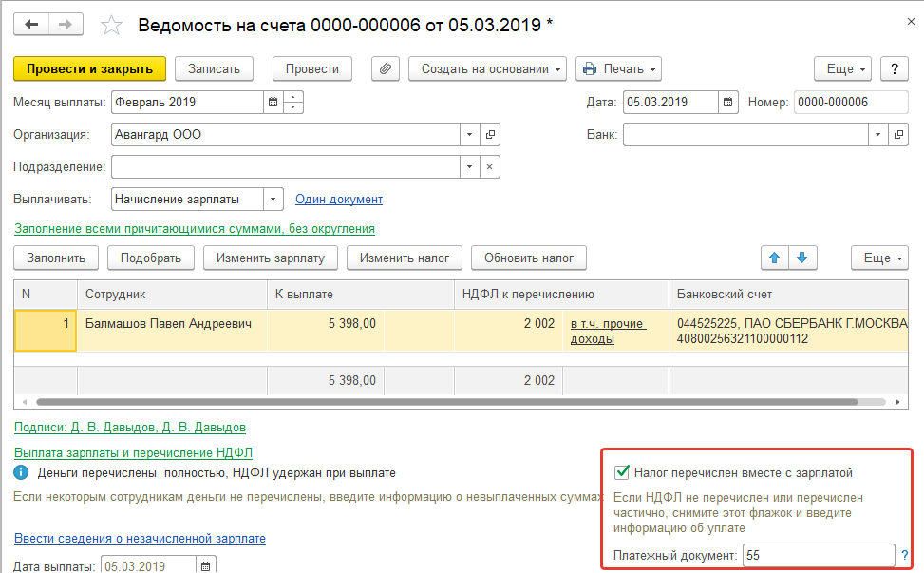Expand the Подразделение dropdown list
924x573 pixels.
tap(470, 167)
